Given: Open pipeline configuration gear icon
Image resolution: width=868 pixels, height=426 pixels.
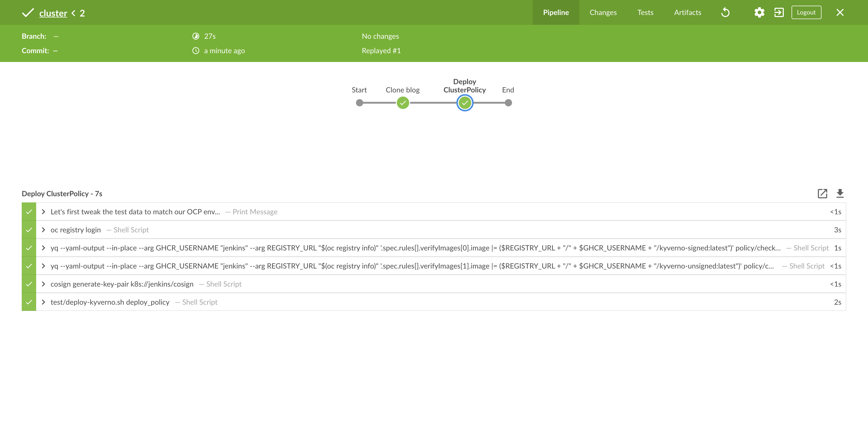Looking at the screenshot, I should [759, 12].
